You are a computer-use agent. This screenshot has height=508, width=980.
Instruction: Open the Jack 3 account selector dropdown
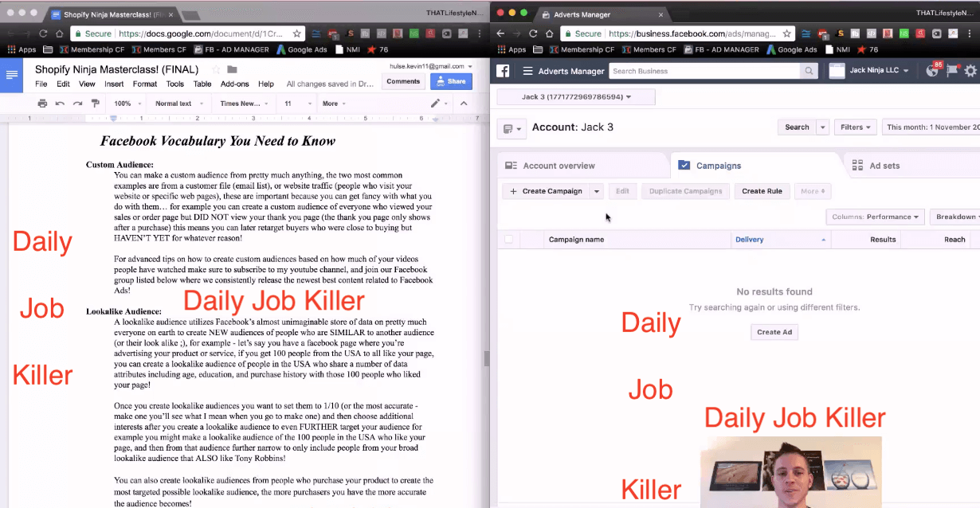576,97
